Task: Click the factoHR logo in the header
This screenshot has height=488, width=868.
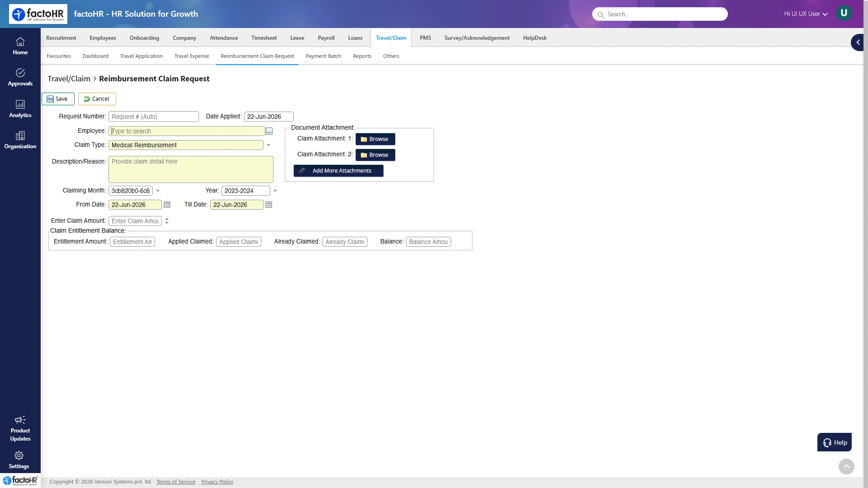Action: pyautogui.click(x=38, y=14)
